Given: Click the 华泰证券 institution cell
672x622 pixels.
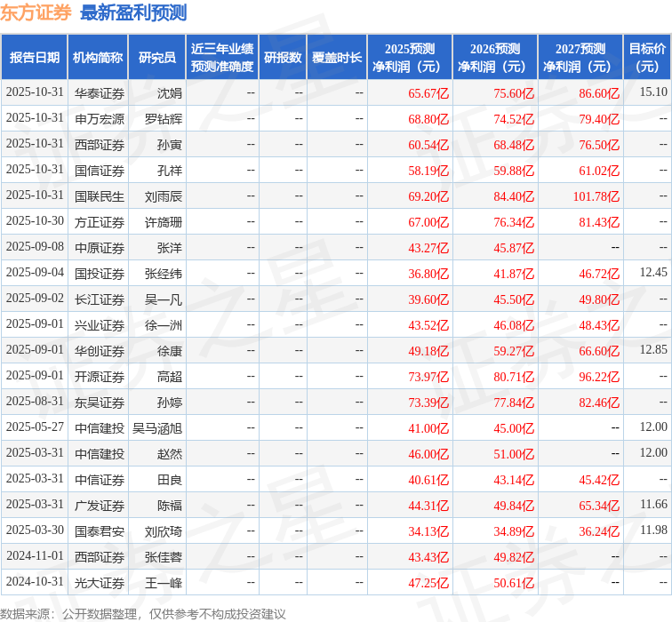Looking at the screenshot, I should coord(100,93).
